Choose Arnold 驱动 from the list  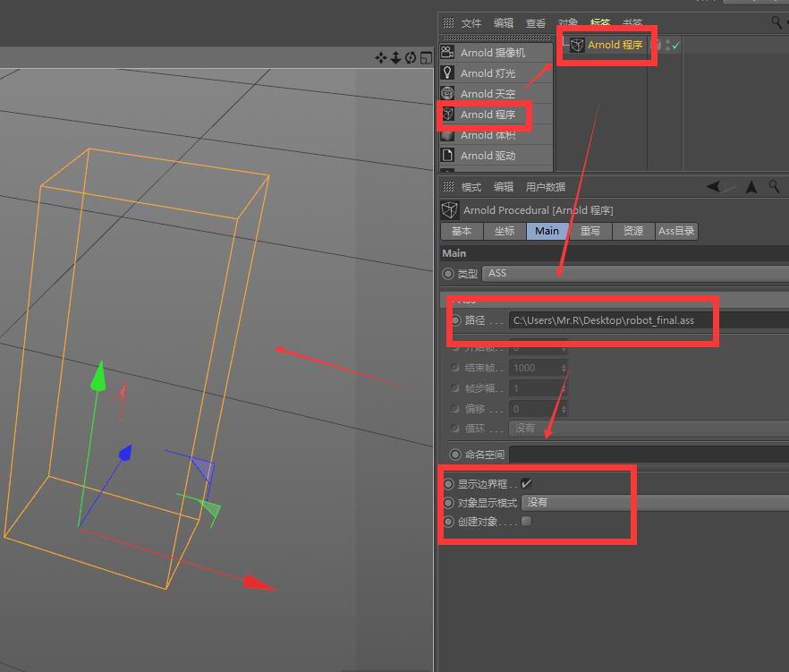496,156
